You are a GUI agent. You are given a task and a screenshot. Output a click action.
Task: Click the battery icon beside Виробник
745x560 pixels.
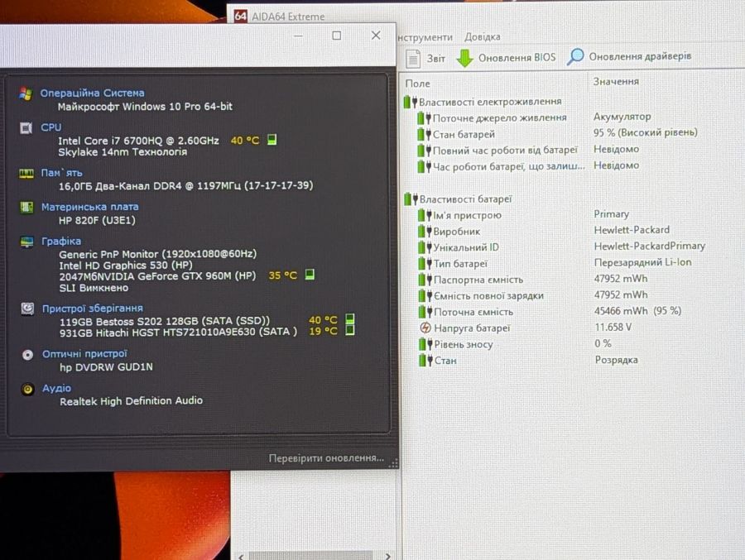(x=425, y=232)
